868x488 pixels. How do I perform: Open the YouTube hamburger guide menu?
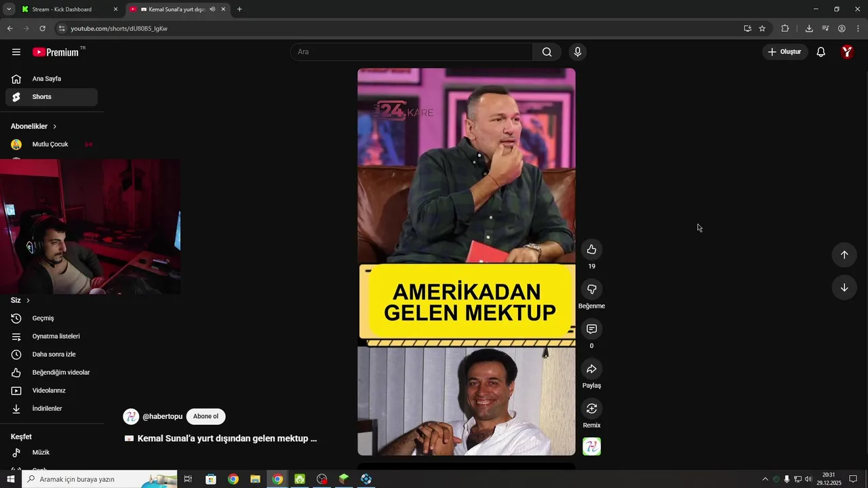coord(16,52)
